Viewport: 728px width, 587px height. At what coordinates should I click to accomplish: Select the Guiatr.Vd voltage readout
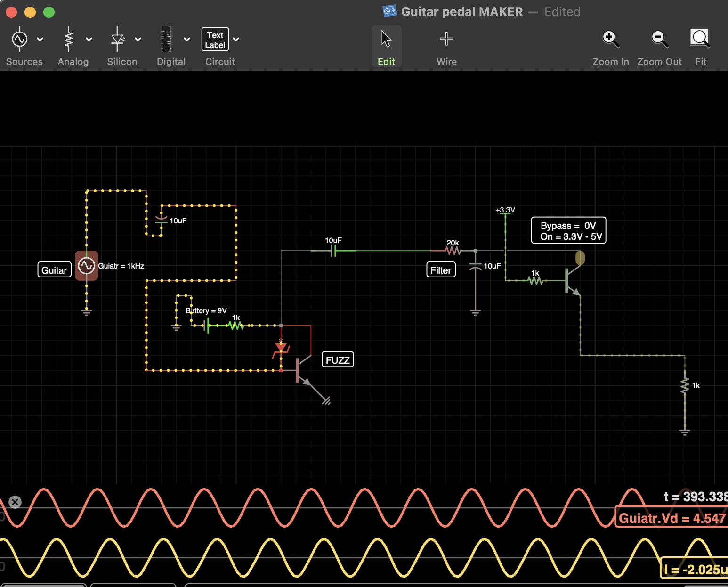point(671,518)
